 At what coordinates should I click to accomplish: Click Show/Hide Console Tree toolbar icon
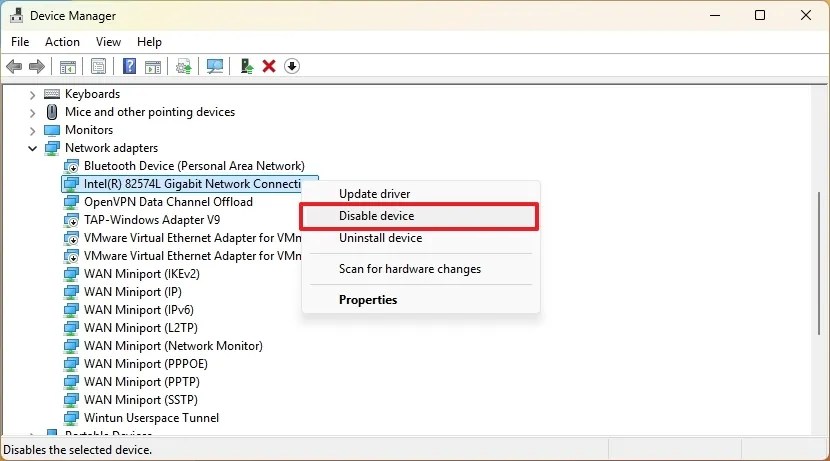tap(68, 67)
